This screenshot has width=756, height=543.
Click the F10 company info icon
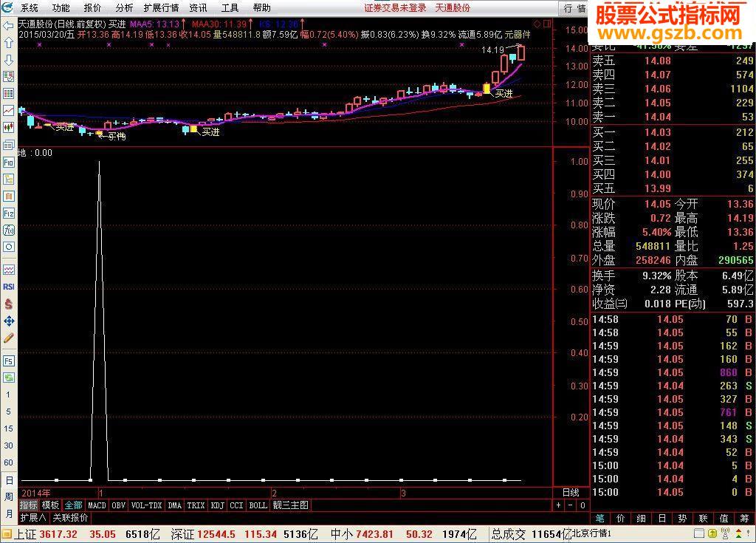click(x=8, y=163)
